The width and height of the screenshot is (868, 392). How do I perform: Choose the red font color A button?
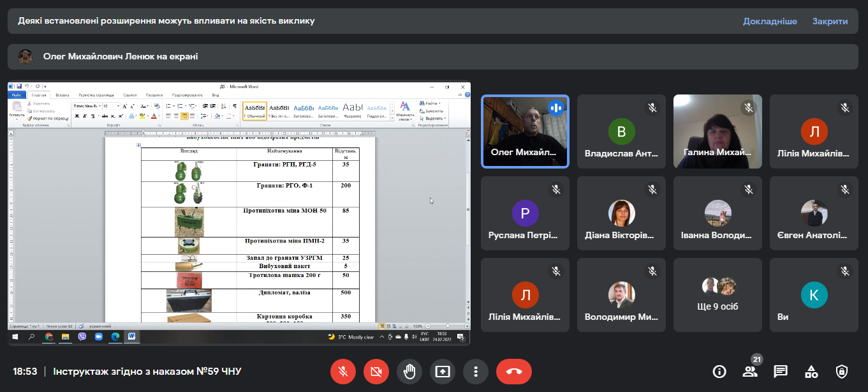coord(154,116)
